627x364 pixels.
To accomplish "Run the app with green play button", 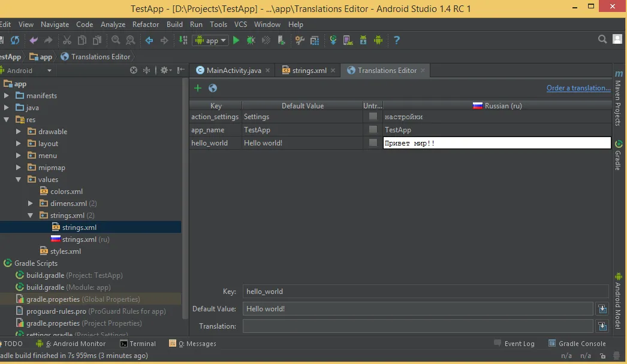I will (236, 40).
